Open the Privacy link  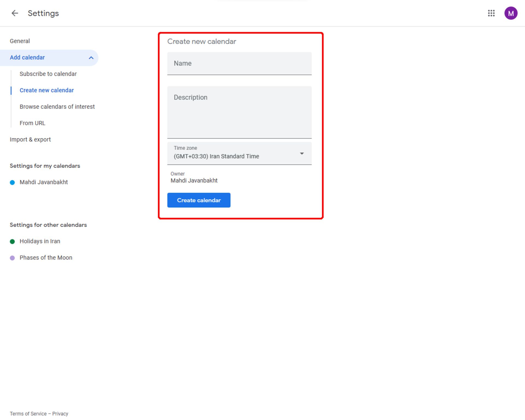pos(60,414)
